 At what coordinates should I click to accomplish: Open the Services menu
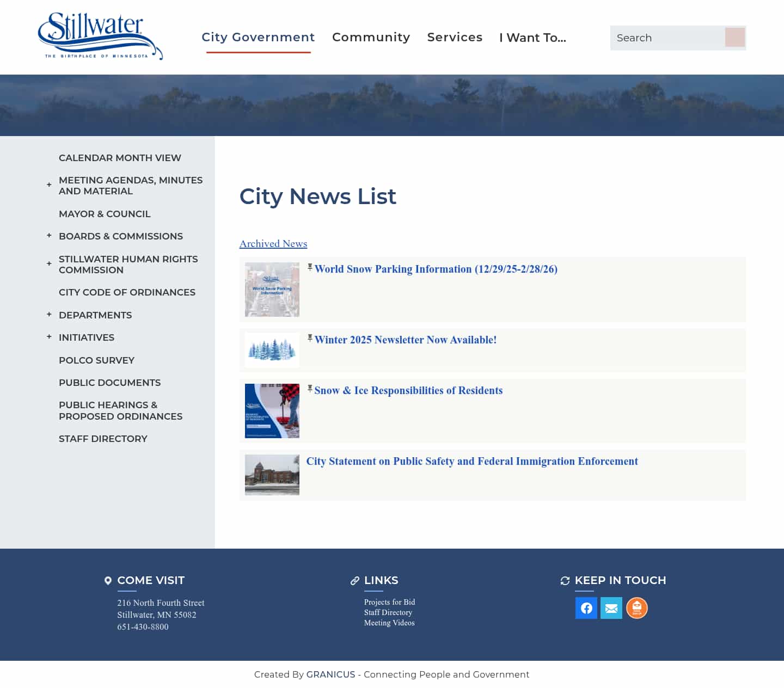point(455,37)
